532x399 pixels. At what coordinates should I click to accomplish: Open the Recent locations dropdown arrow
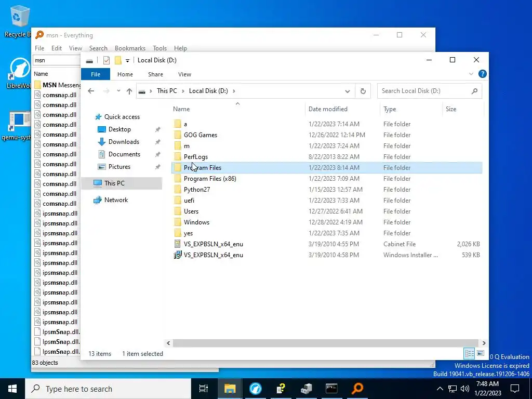pyautogui.click(x=118, y=91)
